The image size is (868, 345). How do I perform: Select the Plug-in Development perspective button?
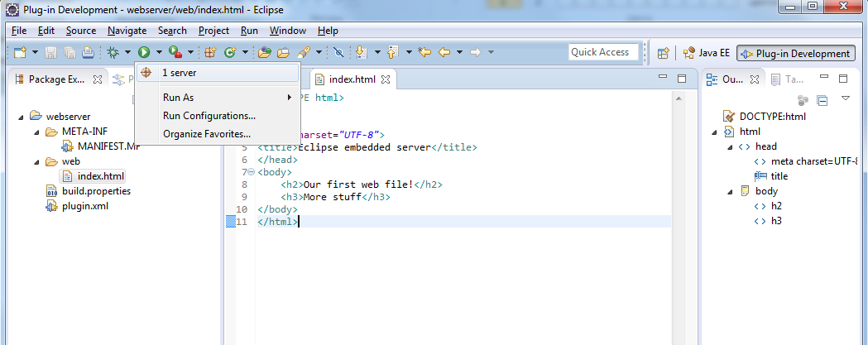tap(795, 53)
